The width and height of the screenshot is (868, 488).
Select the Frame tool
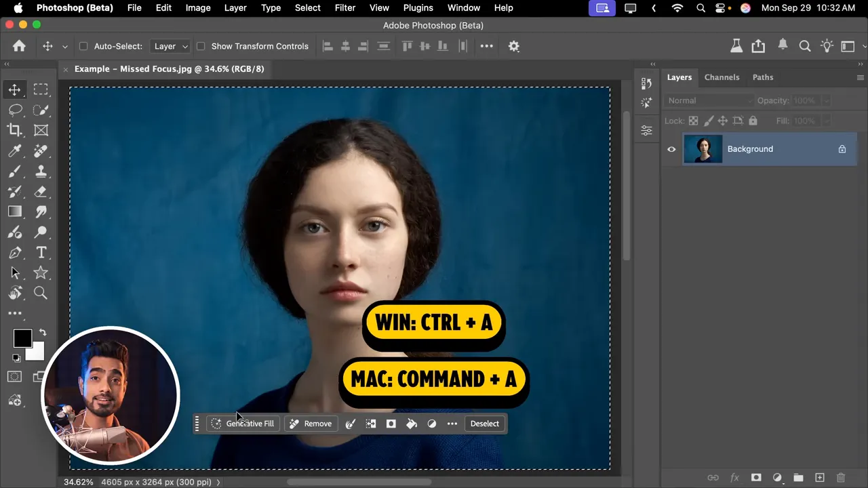pos(41,130)
